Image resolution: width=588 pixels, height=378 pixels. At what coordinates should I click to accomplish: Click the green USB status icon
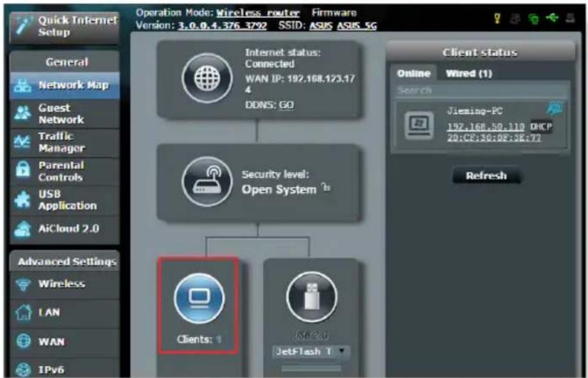[552, 17]
